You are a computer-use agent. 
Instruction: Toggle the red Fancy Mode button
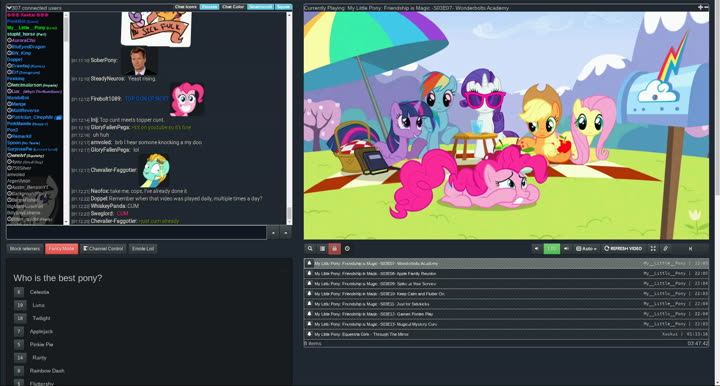point(62,249)
